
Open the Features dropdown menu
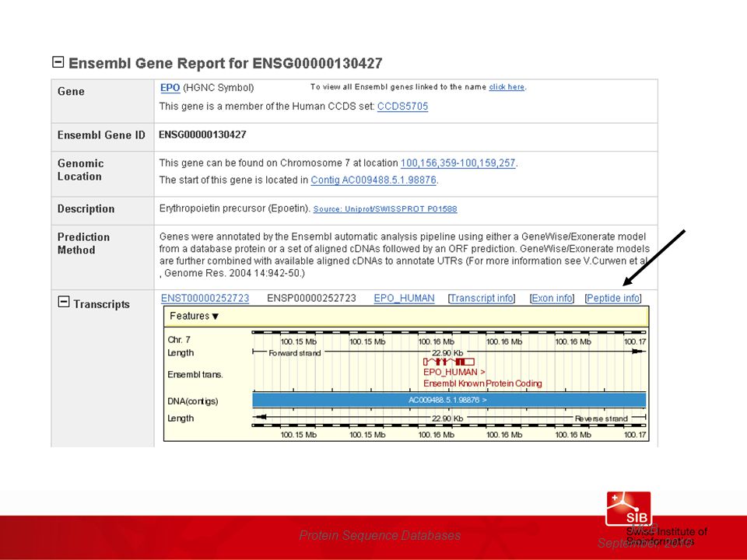(194, 317)
